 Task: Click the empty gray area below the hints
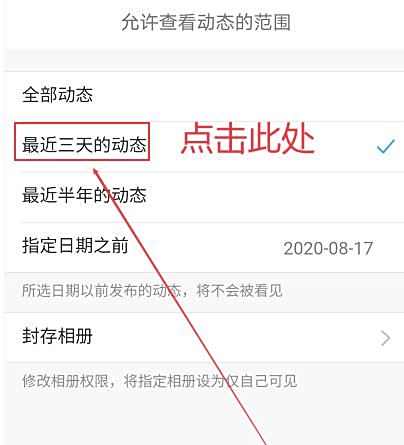click(204, 420)
